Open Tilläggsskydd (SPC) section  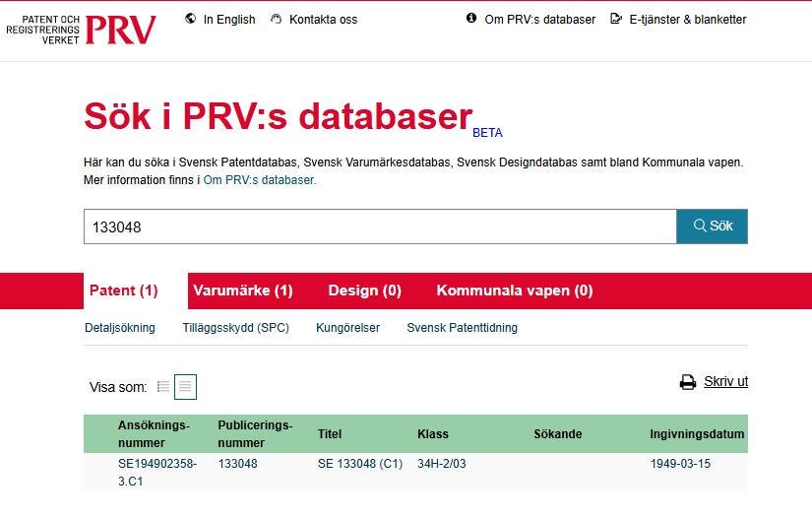click(x=235, y=328)
